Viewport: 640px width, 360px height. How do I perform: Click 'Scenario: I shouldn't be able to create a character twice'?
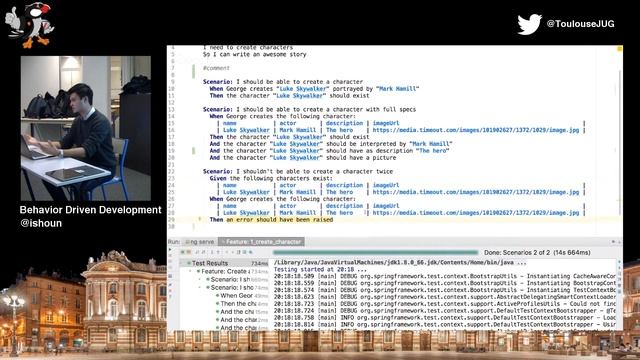[x=298, y=171]
